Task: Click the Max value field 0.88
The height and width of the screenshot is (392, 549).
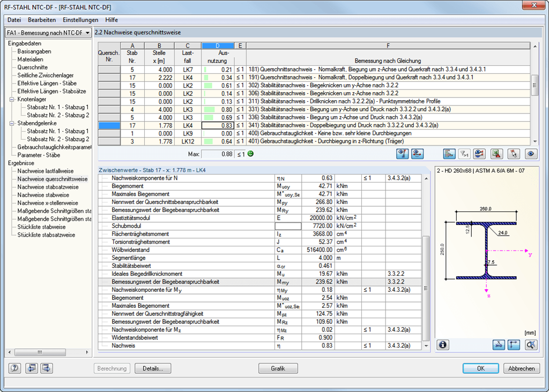Action: (x=218, y=154)
